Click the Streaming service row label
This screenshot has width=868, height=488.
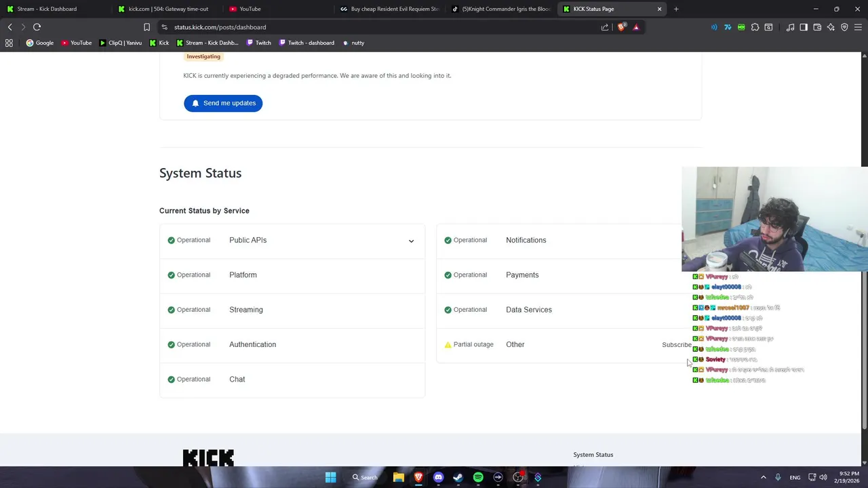click(x=246, y=310)
